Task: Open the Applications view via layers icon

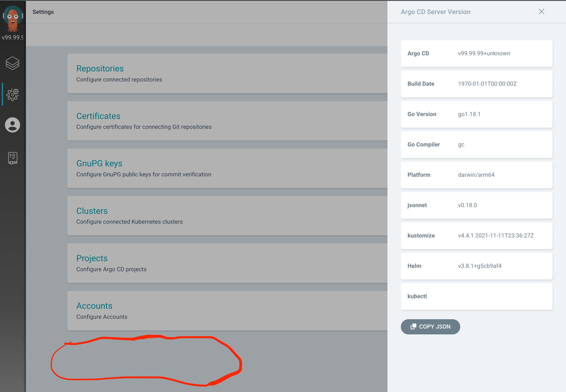Action: (x=12, y=63)
